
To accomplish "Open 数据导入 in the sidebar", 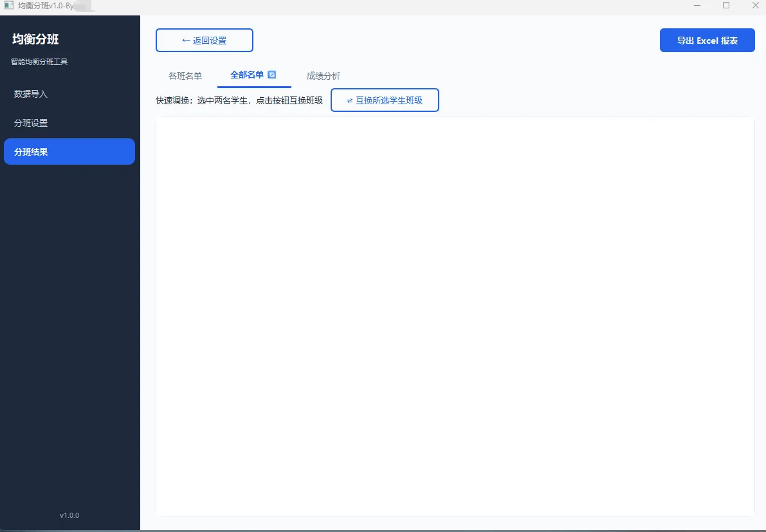I will click(69, 94).
